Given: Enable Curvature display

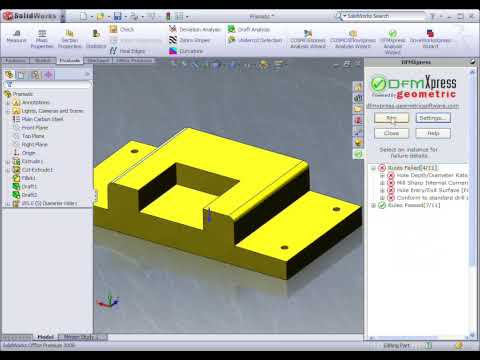Looking at the screenshot, I should point(186,51).
